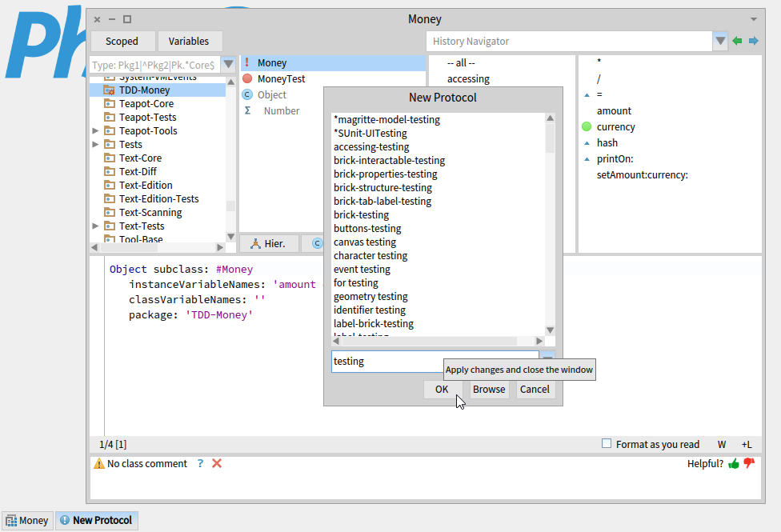Expand the Teapot-Tools package
Image resolution: width=781 pixels, height=532 pixels.
(96, 131)
